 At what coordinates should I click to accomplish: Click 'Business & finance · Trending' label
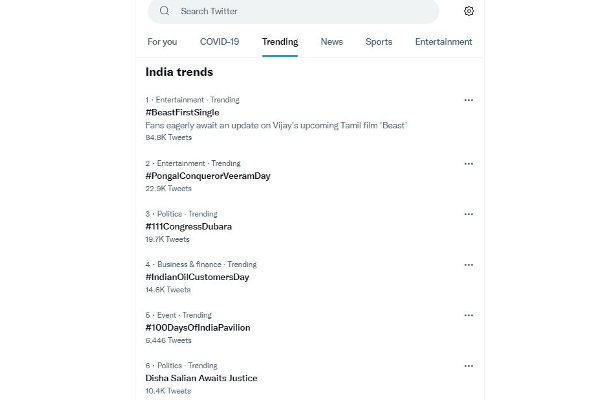[x=207, y=264]
